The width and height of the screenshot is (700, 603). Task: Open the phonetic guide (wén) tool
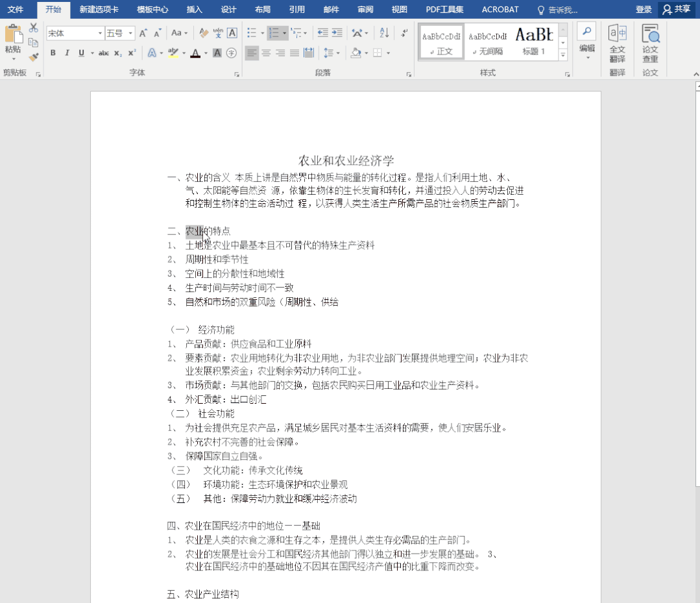coord(218,32)
